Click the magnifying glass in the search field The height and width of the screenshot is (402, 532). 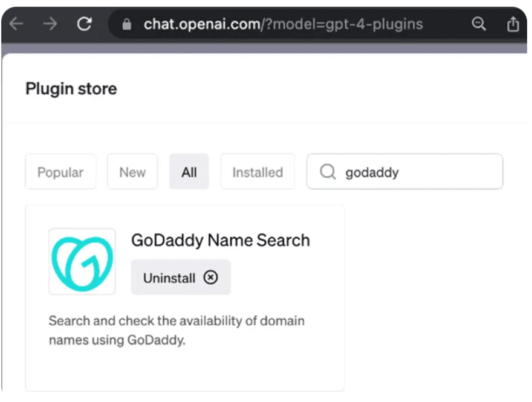tap(328, 172)
